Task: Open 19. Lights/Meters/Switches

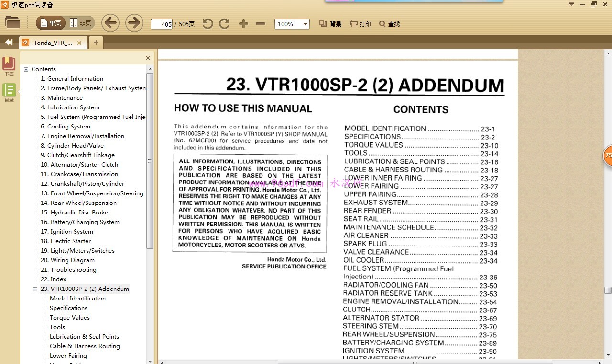Action: [x=77, y=251]
